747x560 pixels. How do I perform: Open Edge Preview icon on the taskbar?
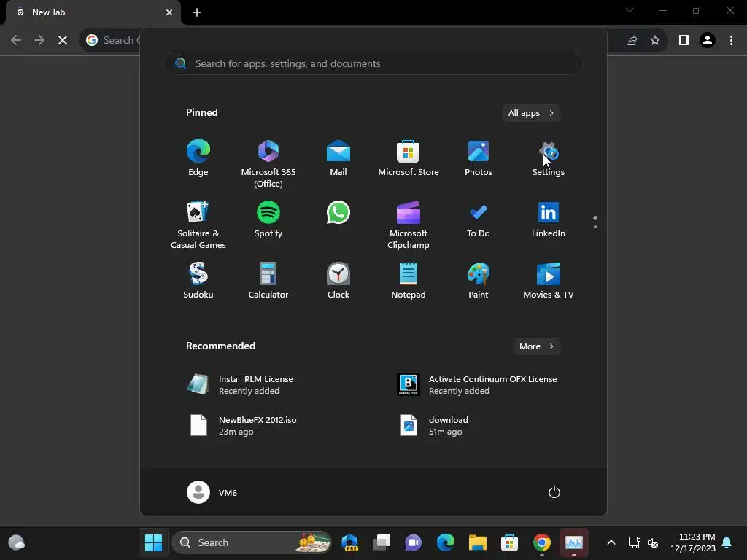pyautogui.click(x=349, y=542)
